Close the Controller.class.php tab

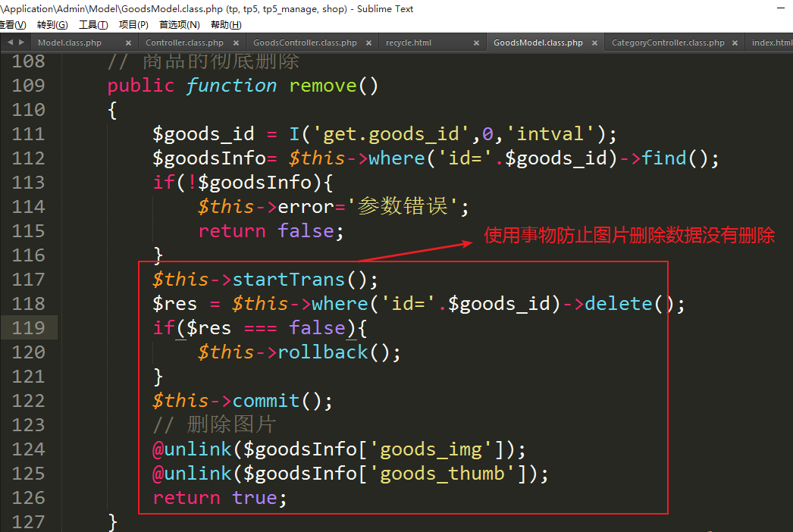point(237,43)
